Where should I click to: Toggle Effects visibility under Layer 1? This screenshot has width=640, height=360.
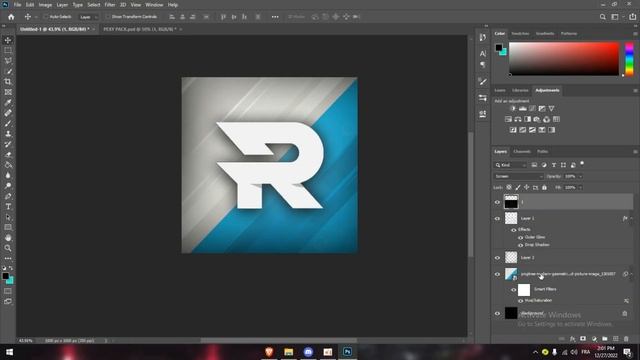(x=513, y=230)
